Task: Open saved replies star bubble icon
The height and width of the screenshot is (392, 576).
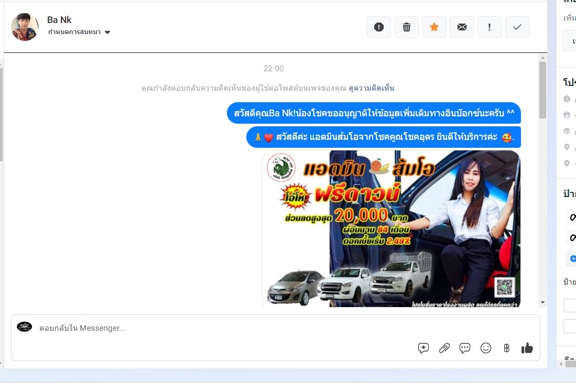Action: (423, 348)
